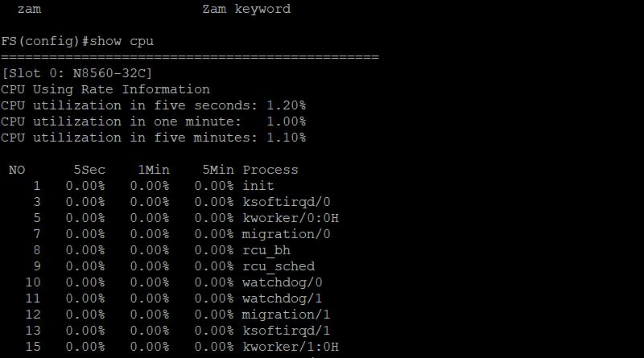Click the '1Min' column header
The height and width of the screenshot is (358, 644).
(x=154, y=170)
